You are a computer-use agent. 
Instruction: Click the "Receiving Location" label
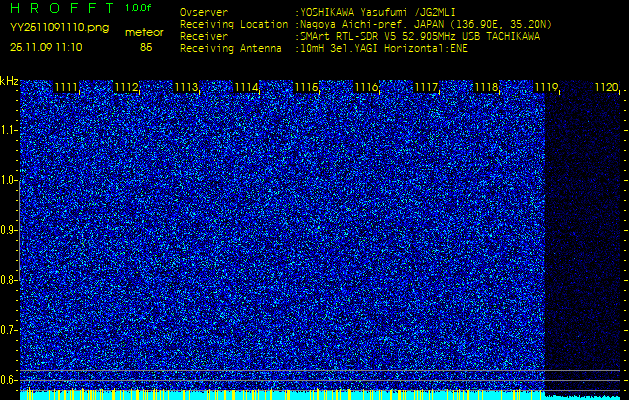pos(234,24)
